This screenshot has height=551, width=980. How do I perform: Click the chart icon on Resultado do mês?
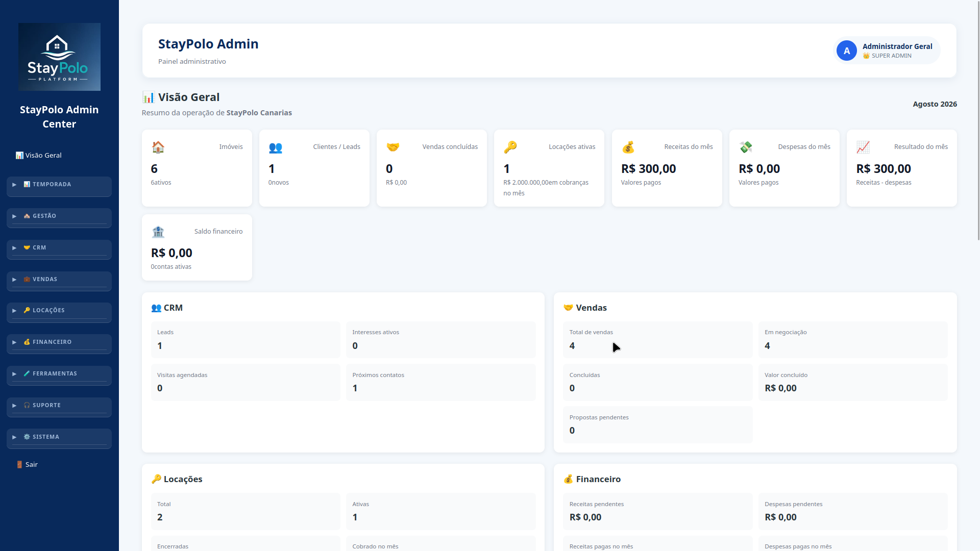[863, 147]
